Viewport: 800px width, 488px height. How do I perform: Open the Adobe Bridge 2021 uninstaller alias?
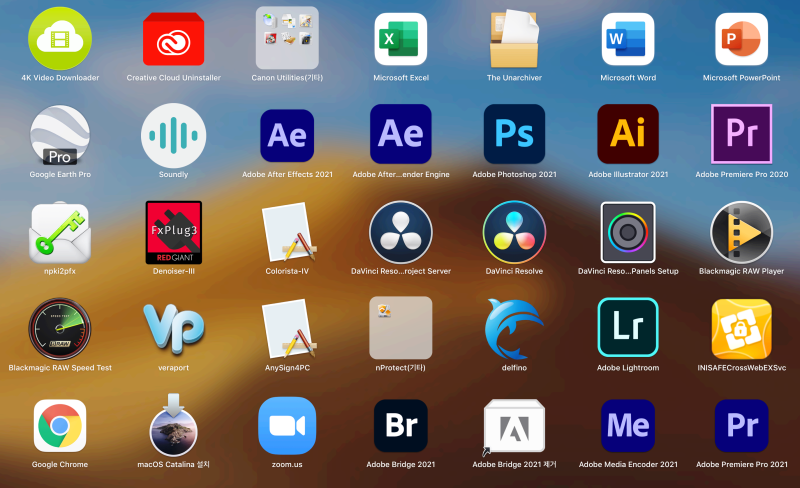click(514, 427)
